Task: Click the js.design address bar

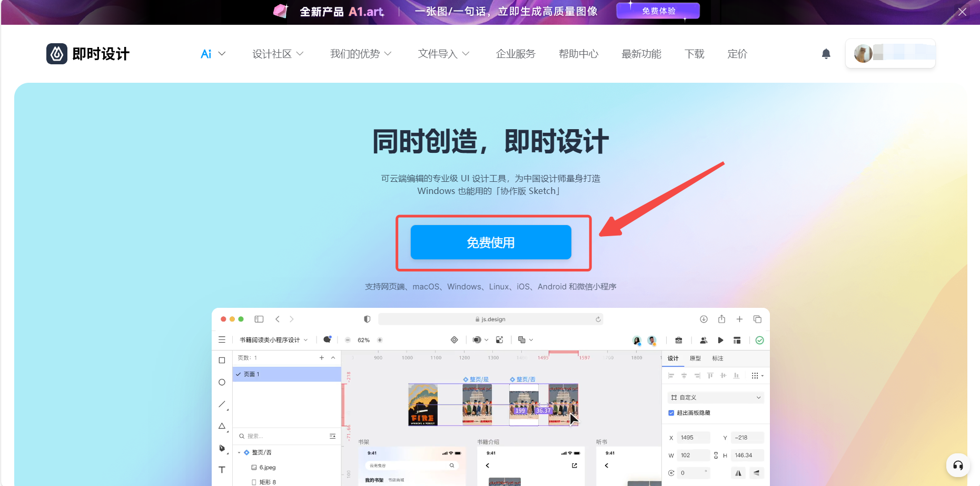Action: (x=490, y=319)
